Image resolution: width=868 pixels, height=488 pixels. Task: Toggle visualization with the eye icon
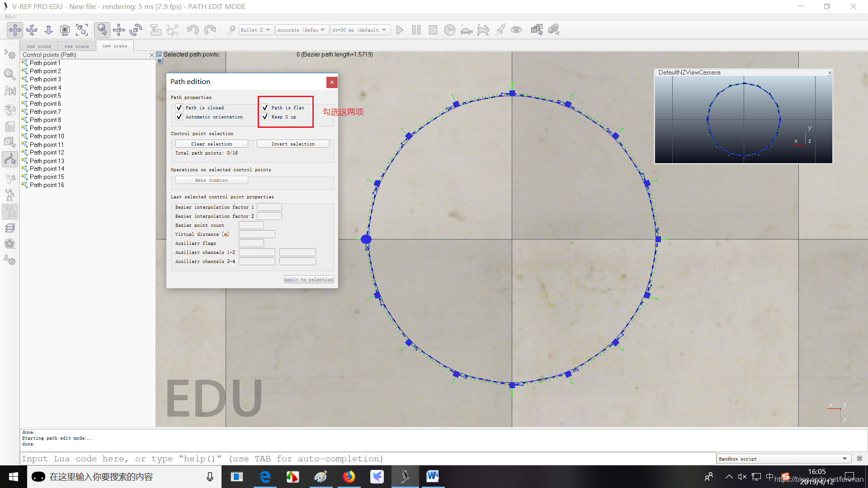[x=516, y=30]
